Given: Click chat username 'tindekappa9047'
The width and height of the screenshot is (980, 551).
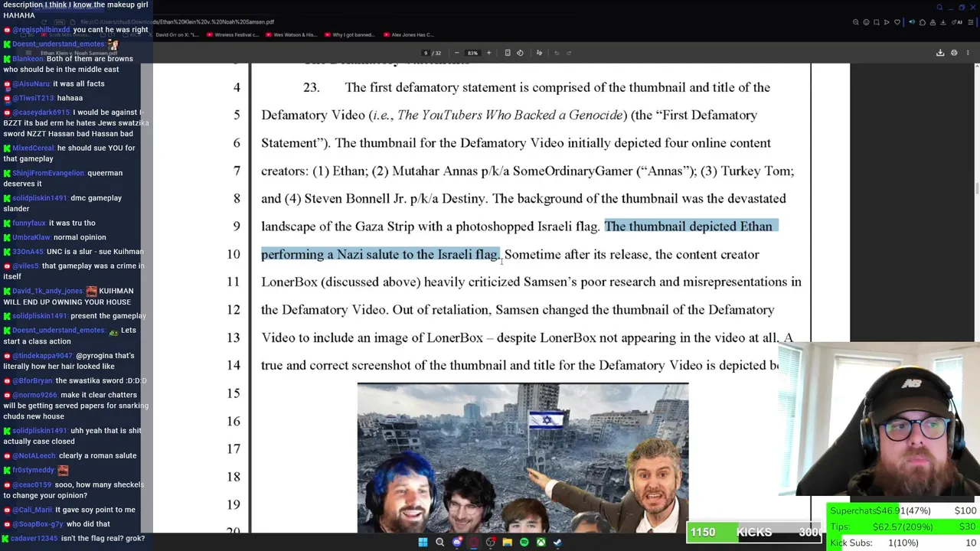Looking at the screenshot, I should (44, 356).
